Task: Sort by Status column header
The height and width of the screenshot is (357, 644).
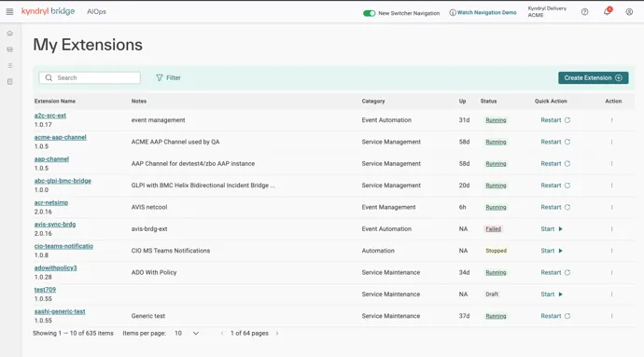Action: pos(489,101)
